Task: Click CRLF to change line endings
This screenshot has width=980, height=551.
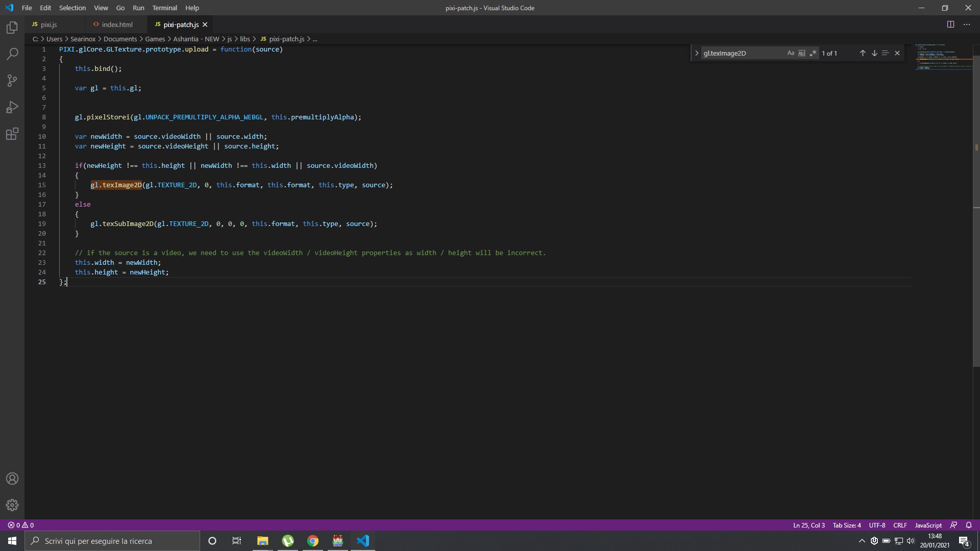Action: pyautogui.click(x=900, y=525)
